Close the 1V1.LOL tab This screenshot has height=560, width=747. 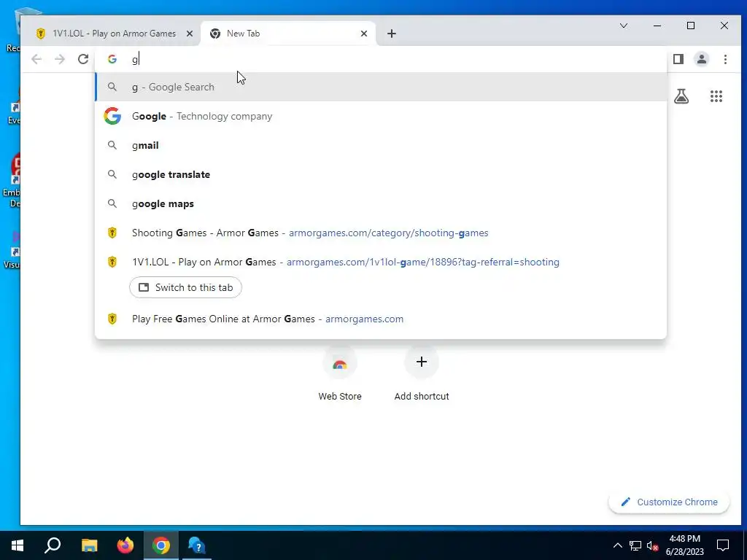tap(189, 34)
